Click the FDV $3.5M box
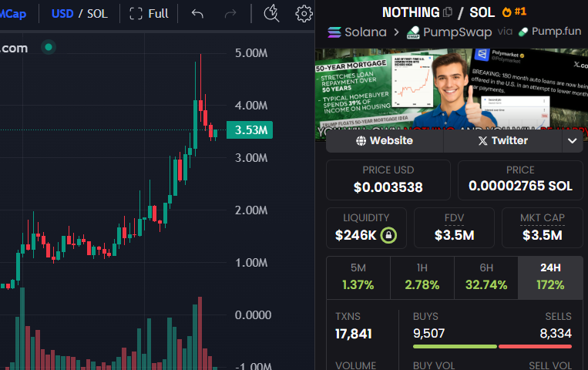The height and width of the screenshot is (370, 588). point(454,227)
